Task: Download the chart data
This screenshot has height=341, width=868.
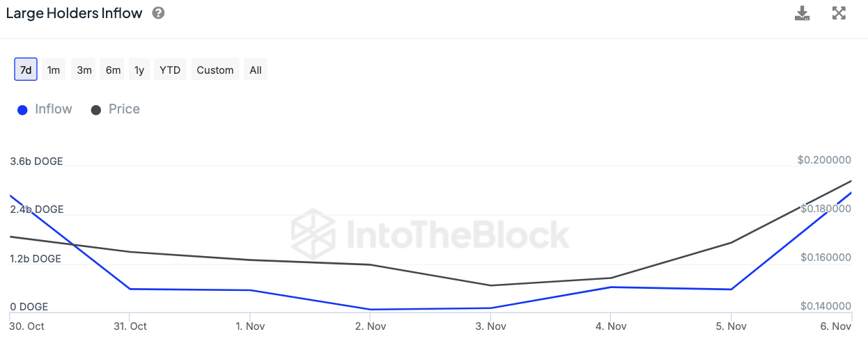Action: tap(803, 13)
